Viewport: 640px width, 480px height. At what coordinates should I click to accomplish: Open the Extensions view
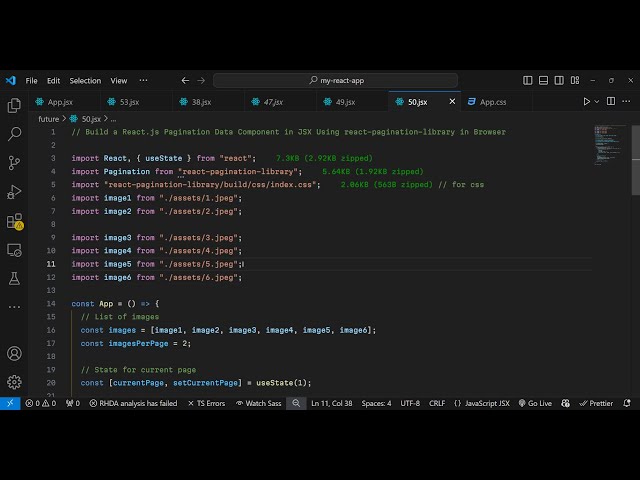[14, 221]
